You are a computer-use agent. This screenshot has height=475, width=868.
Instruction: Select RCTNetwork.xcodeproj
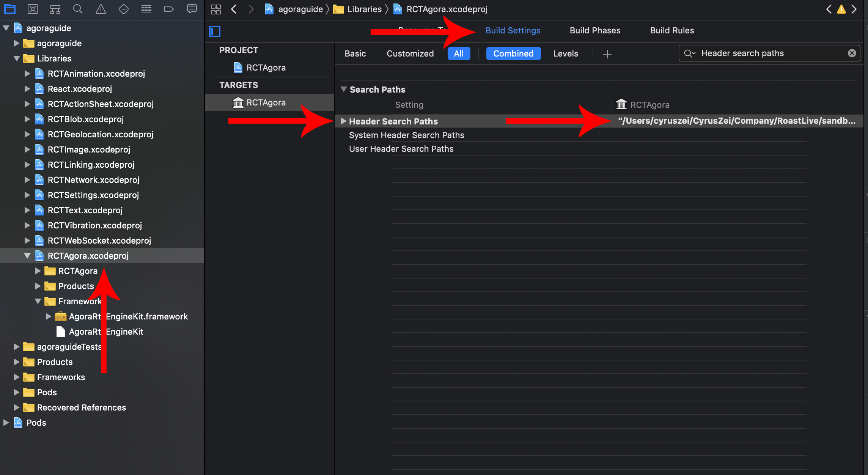(93, 180)
